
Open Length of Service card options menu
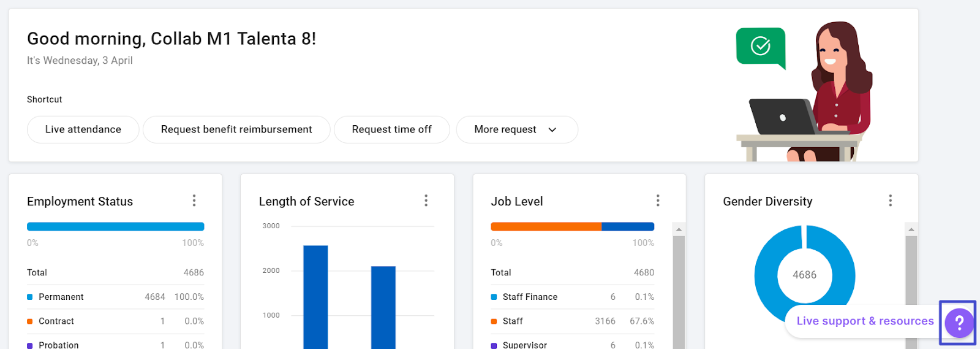point(426,201)
